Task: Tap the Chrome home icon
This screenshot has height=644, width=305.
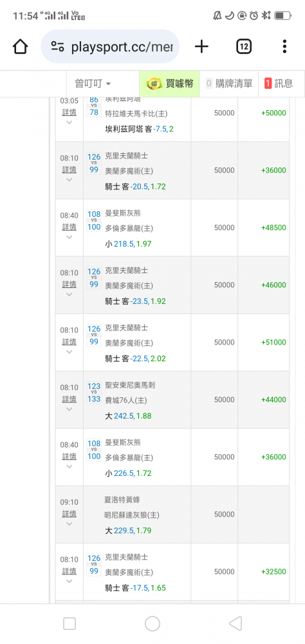Action: pyautogui.click(x=20, y=46)
